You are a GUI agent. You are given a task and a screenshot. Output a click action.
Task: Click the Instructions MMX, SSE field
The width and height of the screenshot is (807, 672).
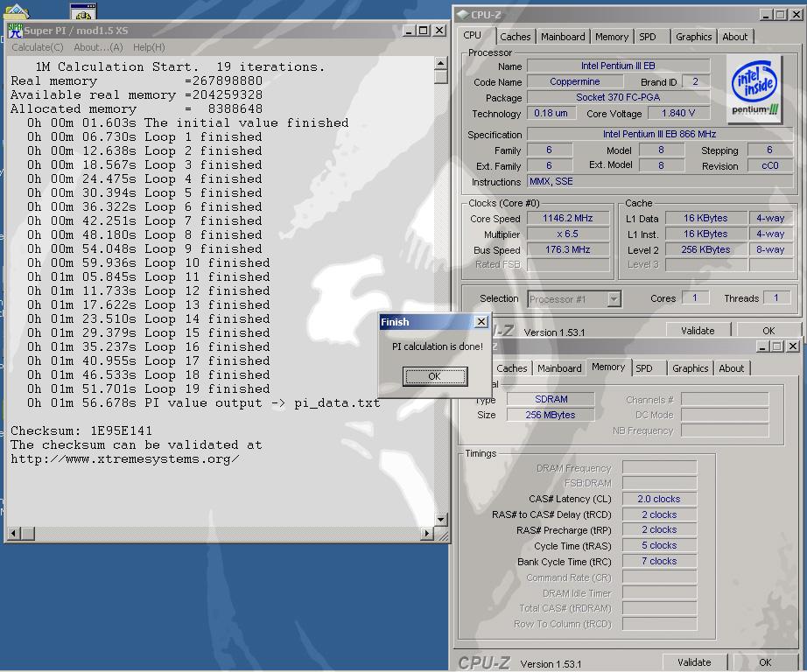pyautogui.click(x=660, y=182)
